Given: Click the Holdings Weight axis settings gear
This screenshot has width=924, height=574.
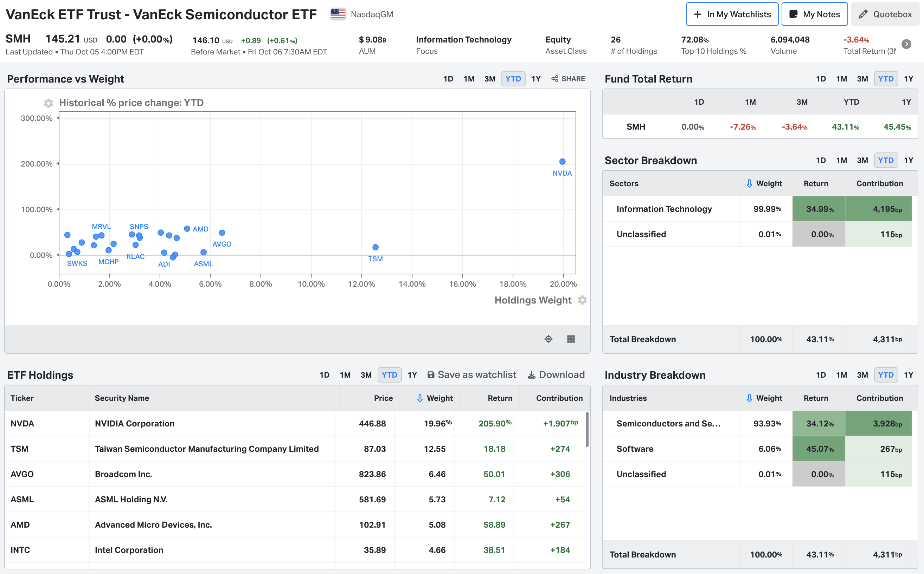Looking at the screenshot, I should point(582,300).
